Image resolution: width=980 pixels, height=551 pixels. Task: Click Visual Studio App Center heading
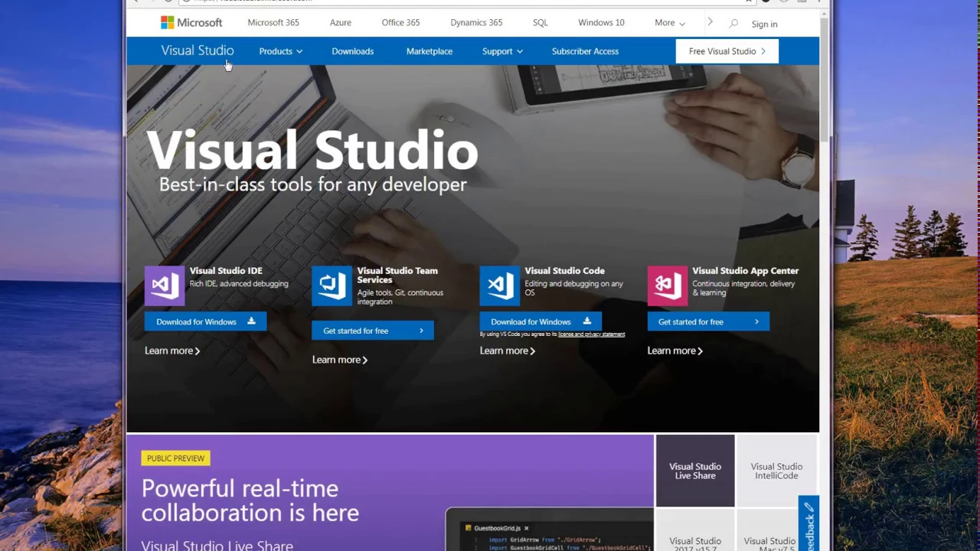745,271
